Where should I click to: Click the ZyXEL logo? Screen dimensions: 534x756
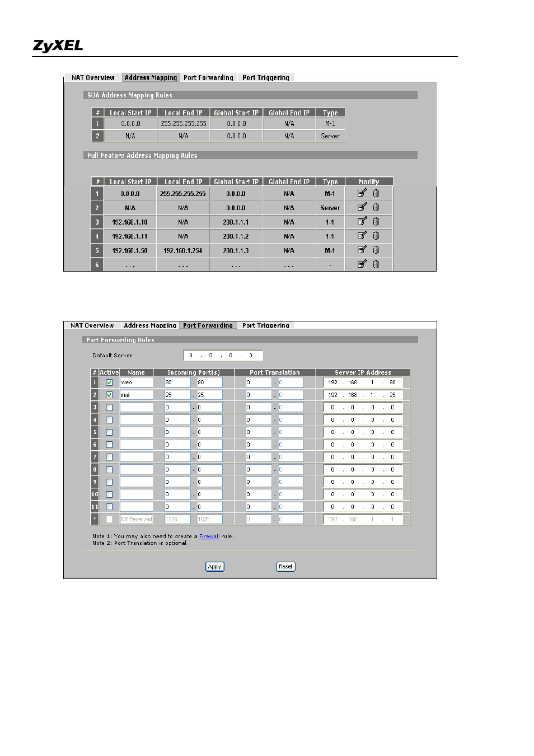point(58,46)
